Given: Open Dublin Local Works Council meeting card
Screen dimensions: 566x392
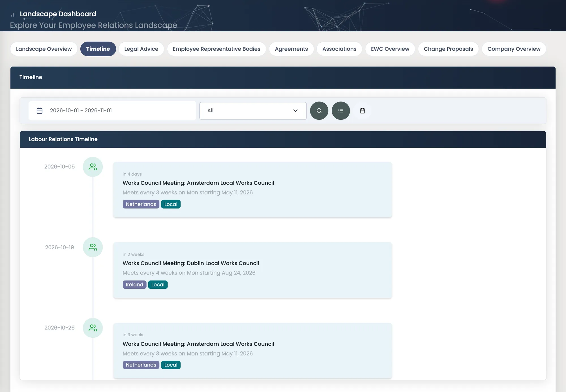Looking at the screenshot, I should point(252,270).
